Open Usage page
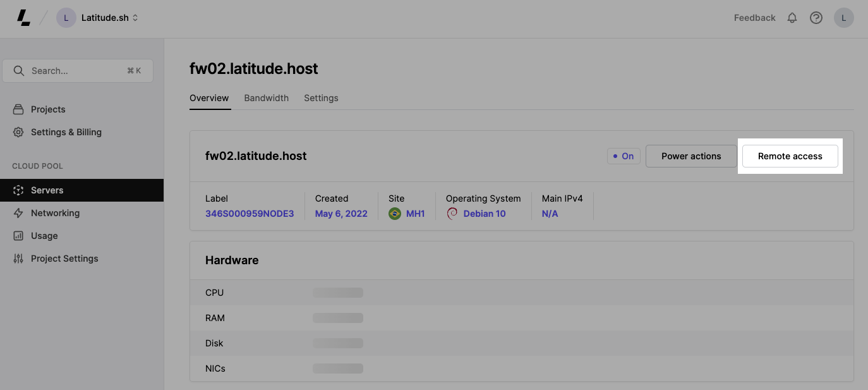Screen dimensions: 868x390 (44, 236)
